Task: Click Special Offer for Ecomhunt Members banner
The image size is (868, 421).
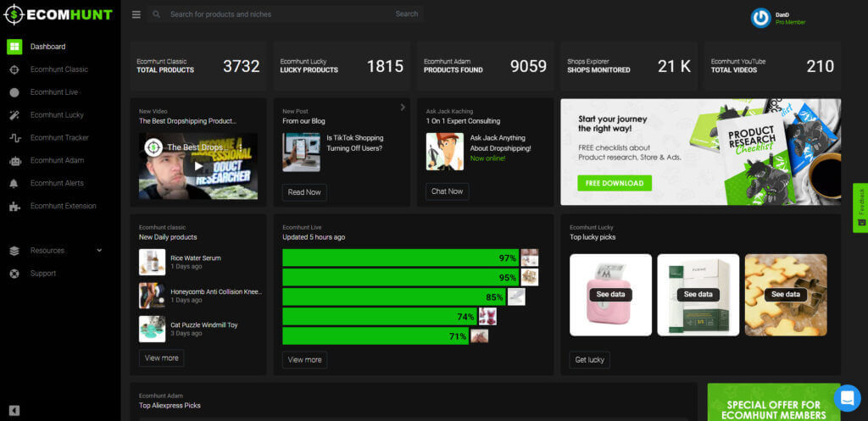Action: [x=774, y=402]
